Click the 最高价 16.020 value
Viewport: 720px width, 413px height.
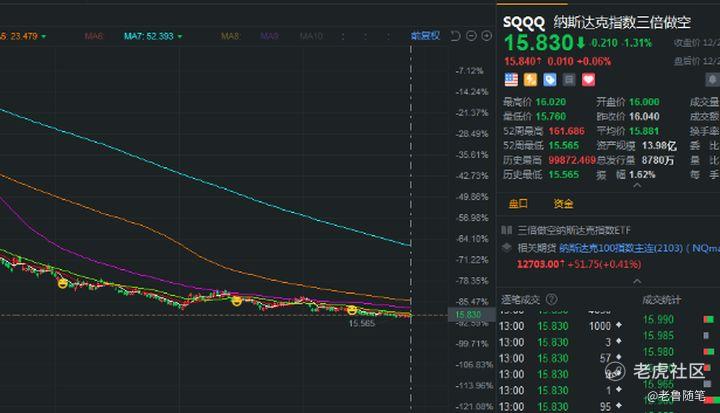(x=551, y=102)
